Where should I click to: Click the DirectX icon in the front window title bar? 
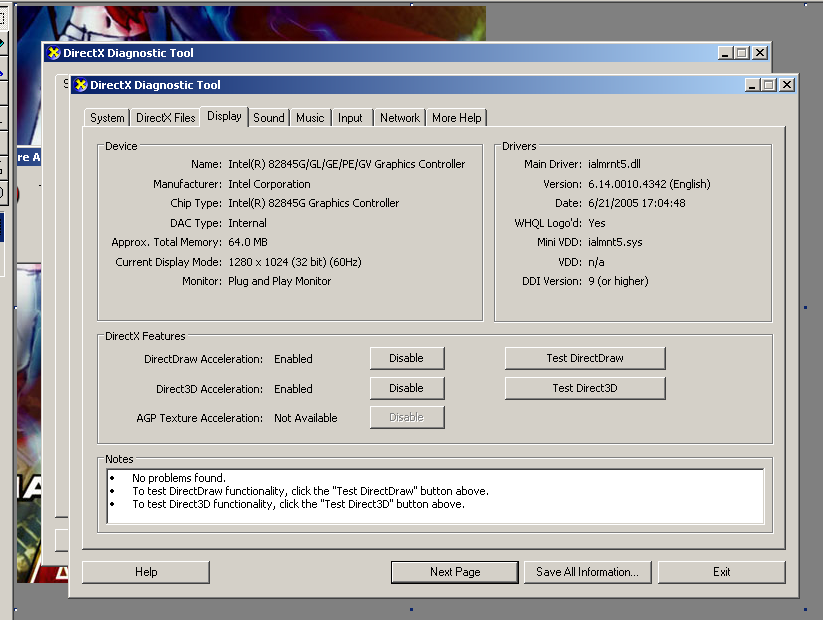pos(81,85)
